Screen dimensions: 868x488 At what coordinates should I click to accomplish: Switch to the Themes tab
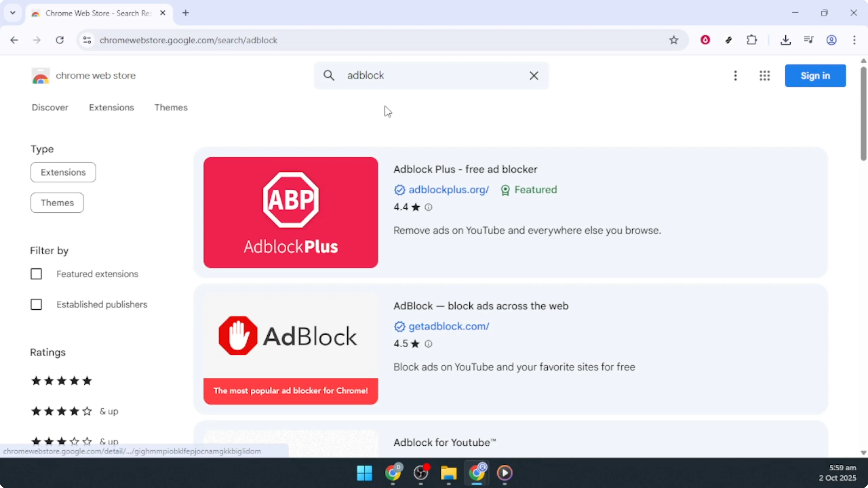tap(171, 107)
